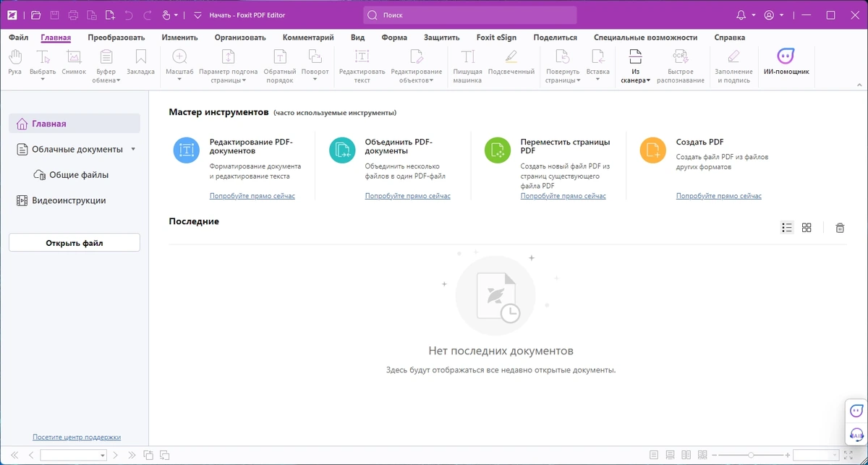
Task: Click Посетите центр поддержки link
Action: (77, 437)
